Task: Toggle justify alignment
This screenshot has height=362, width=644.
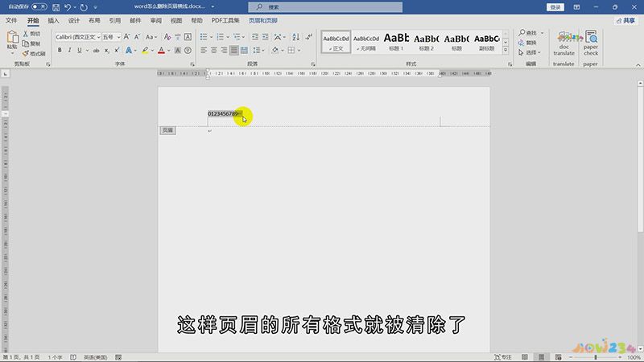Action: pyautogui.click(x=233, y=50)
